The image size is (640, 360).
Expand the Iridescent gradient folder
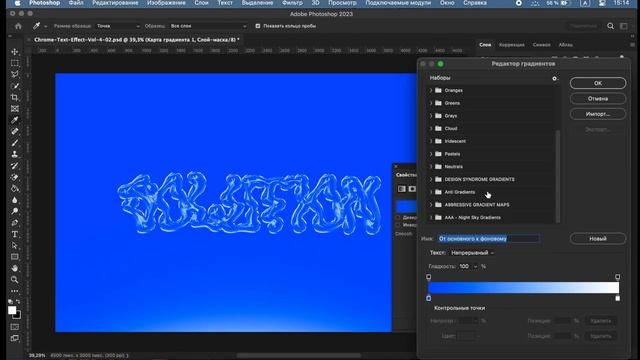431,141
